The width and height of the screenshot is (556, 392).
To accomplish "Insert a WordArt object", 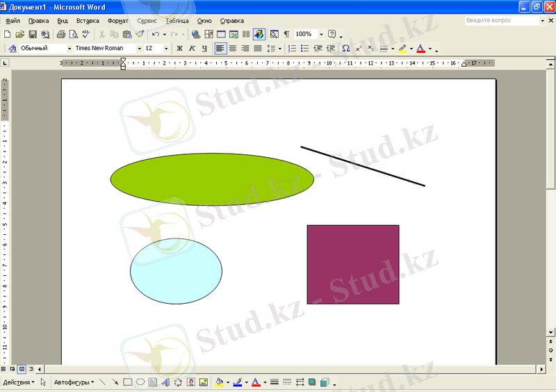I will click(165, 382).
